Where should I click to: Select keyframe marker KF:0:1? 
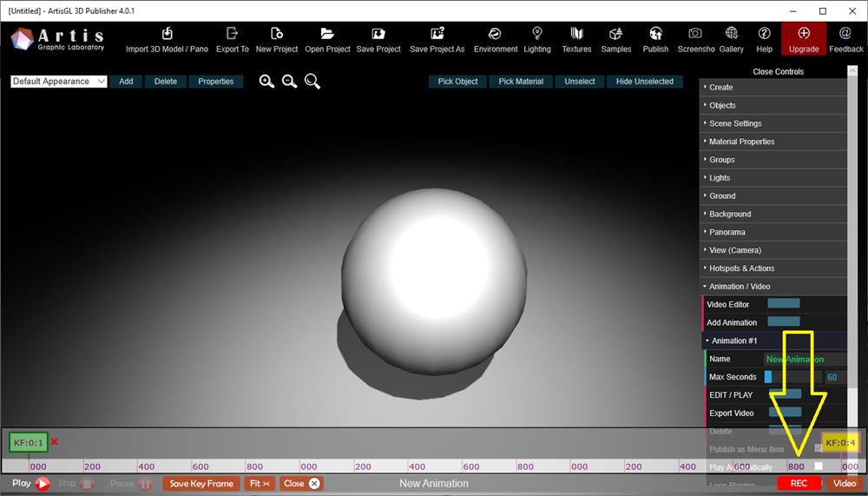click(29, 442)
